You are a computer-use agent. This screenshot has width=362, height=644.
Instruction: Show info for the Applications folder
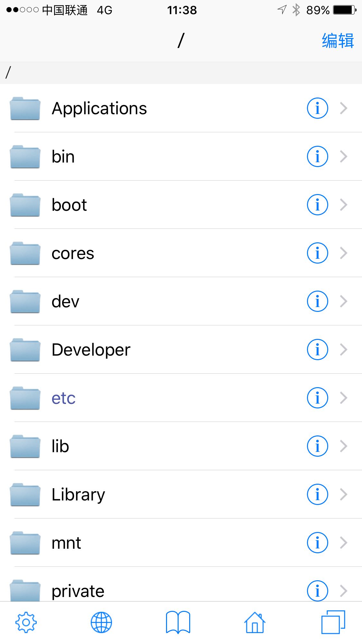(x=317, y=108)
